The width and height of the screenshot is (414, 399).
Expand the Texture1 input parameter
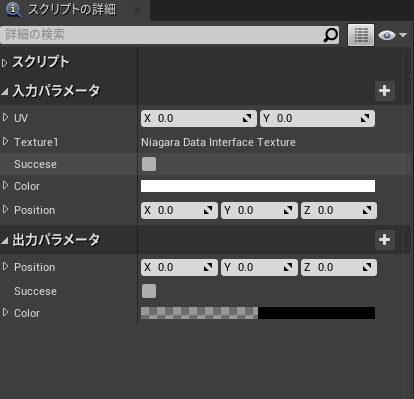pyautogui.click(x=5, y=141)
